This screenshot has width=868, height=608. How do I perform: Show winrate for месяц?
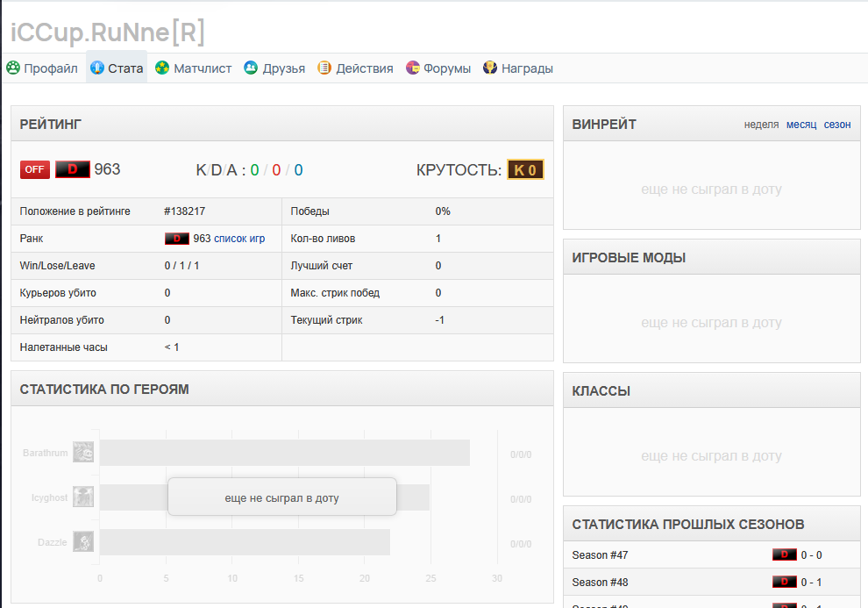pos(801,125)
